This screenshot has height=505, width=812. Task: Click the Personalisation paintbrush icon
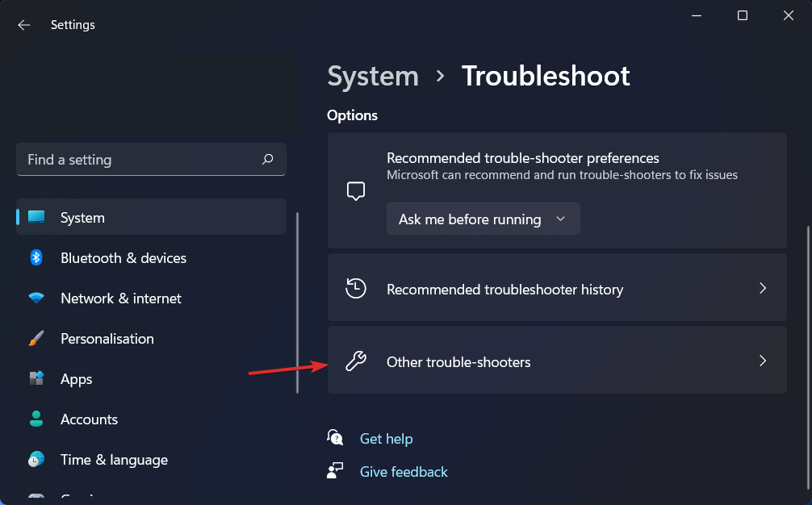coord(36,339)
